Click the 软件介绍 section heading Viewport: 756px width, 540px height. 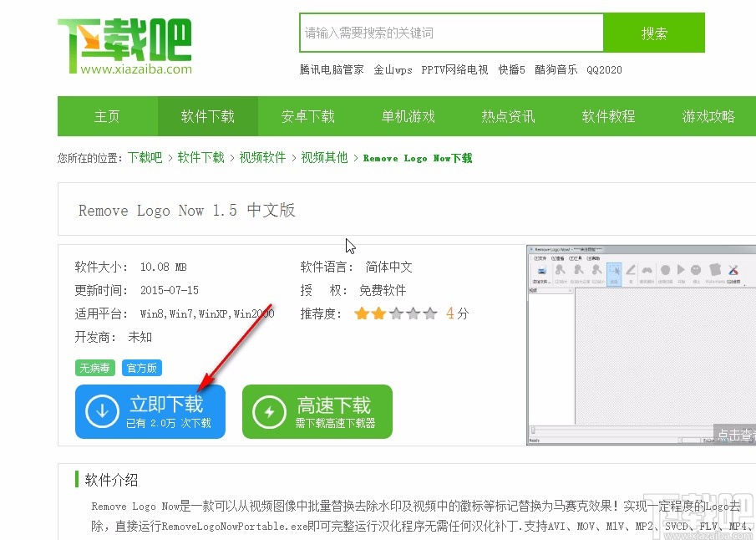111,480
